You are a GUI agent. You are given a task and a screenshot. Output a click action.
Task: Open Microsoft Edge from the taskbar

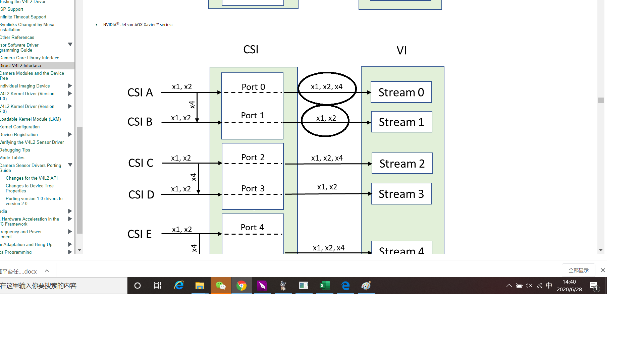[345, 286]
